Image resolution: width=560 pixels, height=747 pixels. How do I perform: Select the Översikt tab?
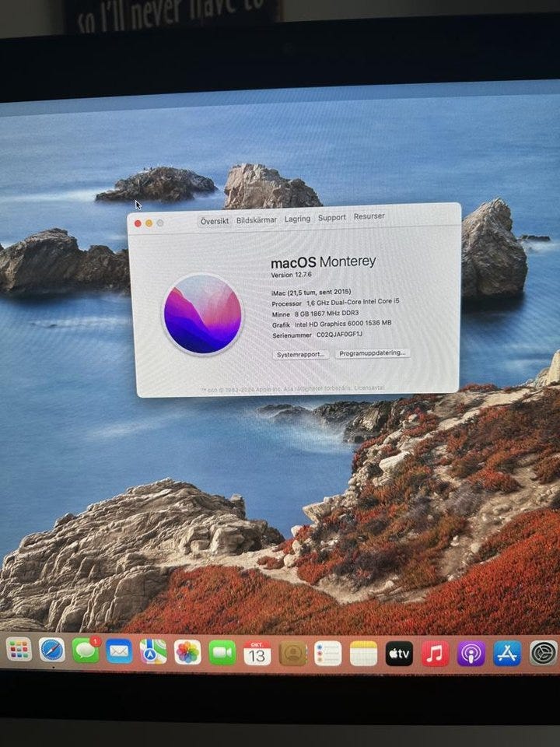215,221
